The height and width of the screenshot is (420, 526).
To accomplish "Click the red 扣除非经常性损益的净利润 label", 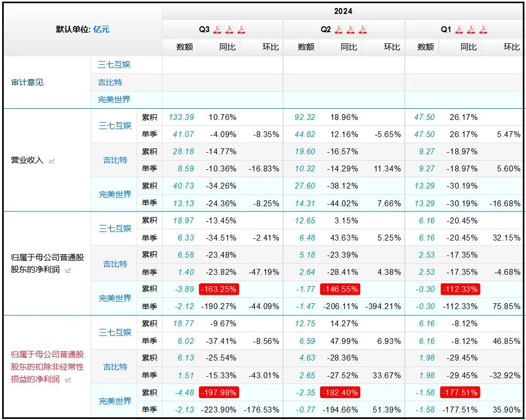I will [x=47, y=367].
